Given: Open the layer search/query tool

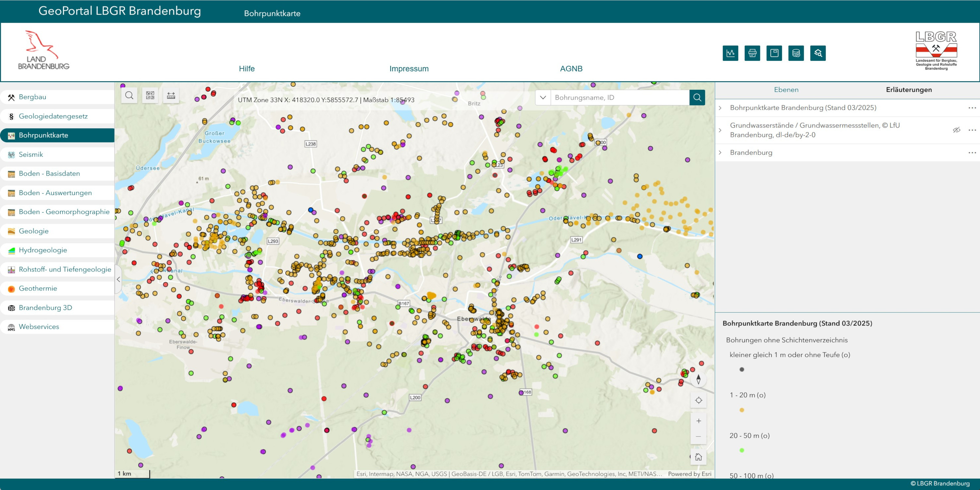Looking at the screenshot, I should tap(818, 53).
